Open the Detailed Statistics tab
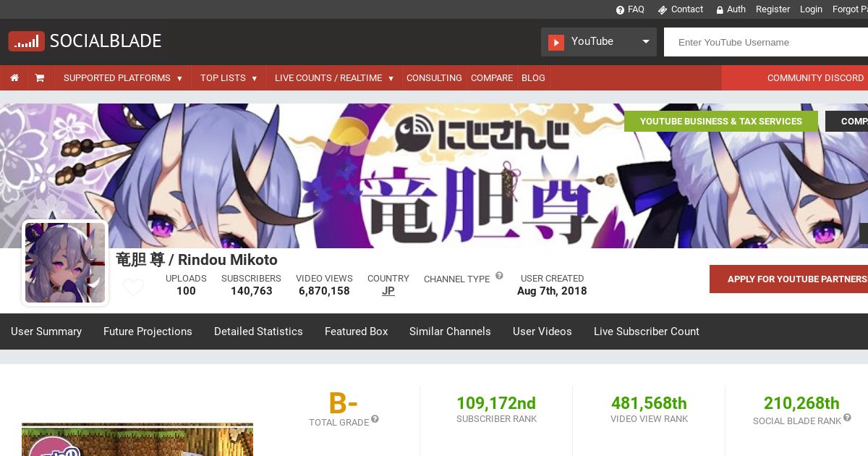 tap(258, 332)
